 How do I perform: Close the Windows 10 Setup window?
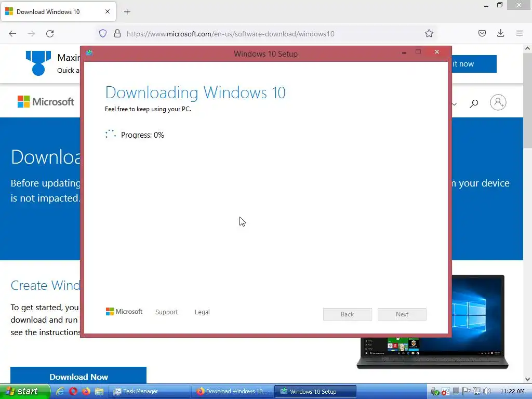pos(437,52)
